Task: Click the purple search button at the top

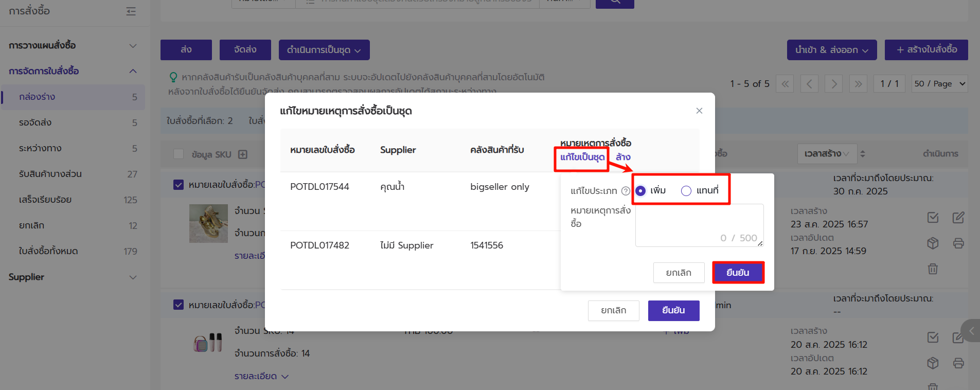Action: [615, 3]
